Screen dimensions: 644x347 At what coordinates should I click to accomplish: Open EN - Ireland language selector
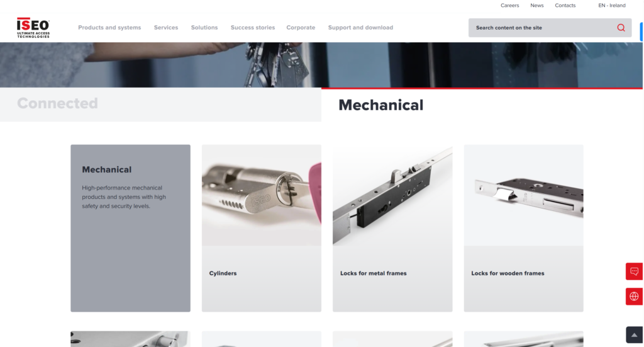coord(611,5)
